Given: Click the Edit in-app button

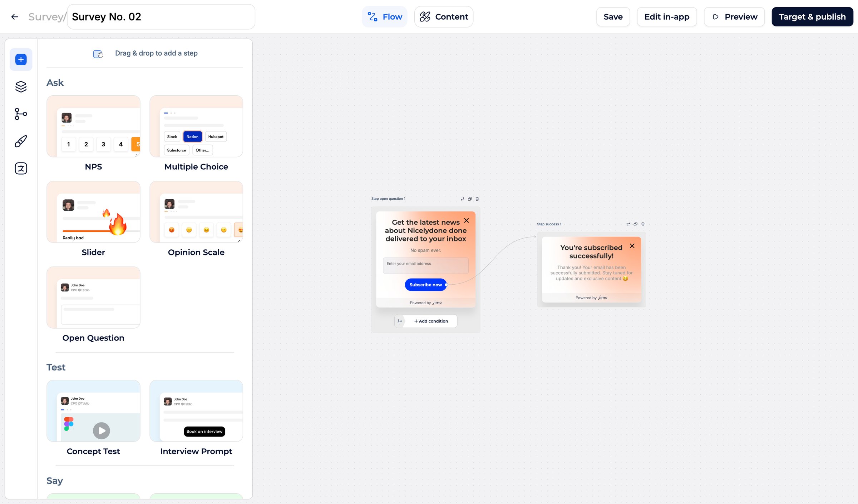Looking at the screenshot, I should pos(667,17).
